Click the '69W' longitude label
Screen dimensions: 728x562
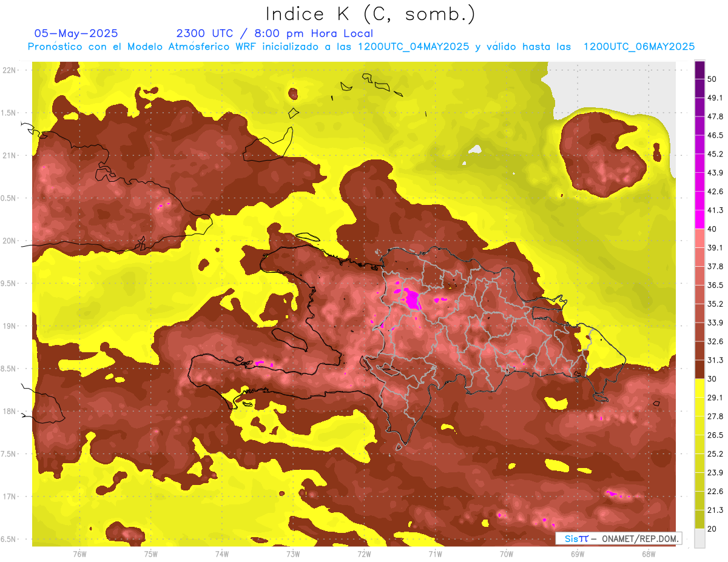pos(578,554)
